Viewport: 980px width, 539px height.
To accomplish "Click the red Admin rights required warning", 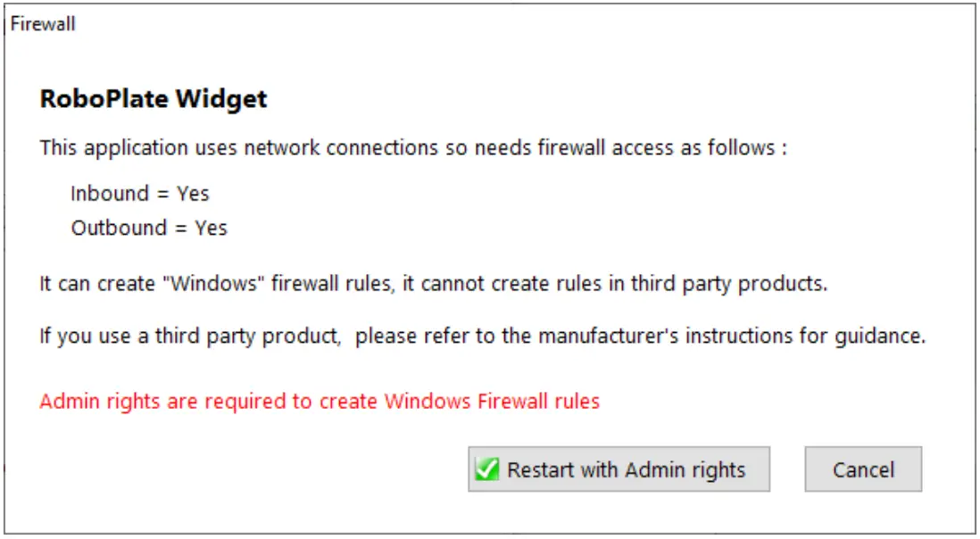I will tap(320, 402).
